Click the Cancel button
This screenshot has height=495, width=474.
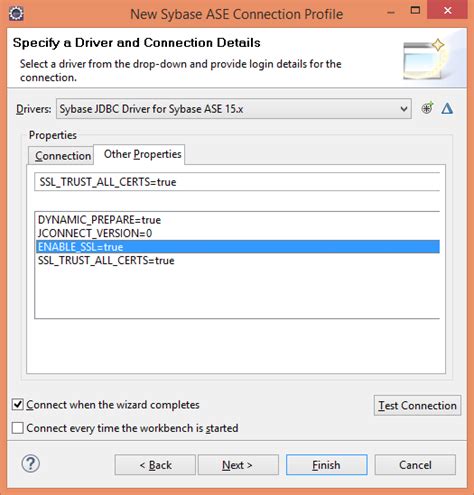tap(415, 465)
